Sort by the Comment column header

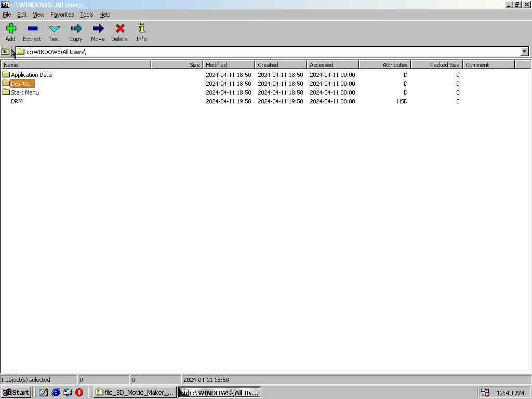tap(488, 65)
